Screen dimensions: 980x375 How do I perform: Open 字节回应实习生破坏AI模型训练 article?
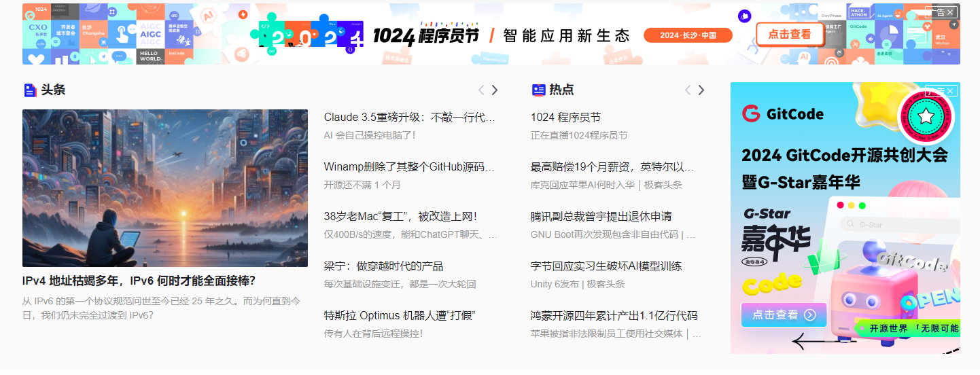(606, 266)
